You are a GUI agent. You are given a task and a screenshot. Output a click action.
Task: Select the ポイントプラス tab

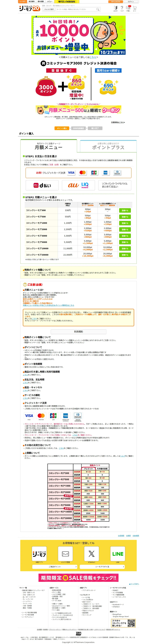tap(108, 146)
